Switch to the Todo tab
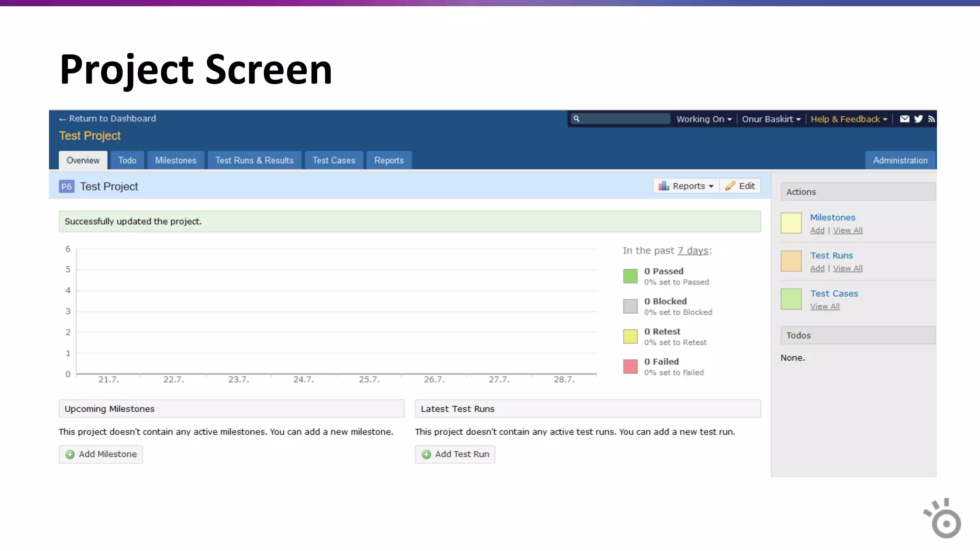This screenshot has width=980, height=551. [127, 160]
